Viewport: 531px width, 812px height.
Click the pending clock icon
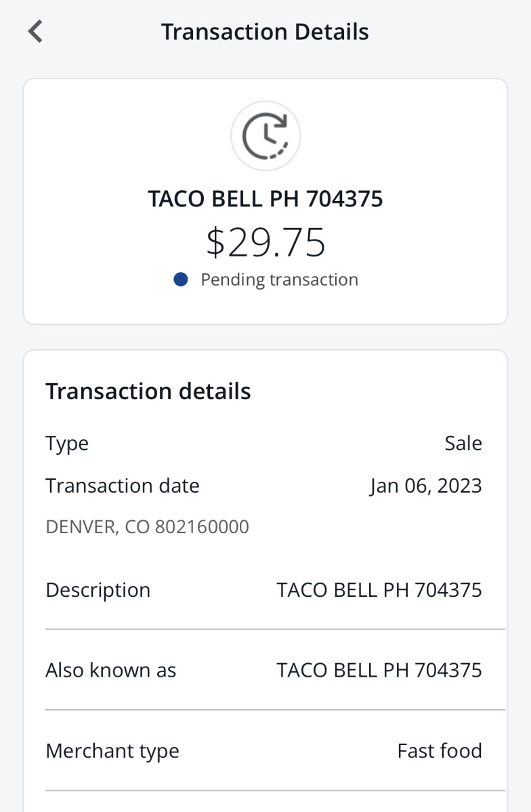265,136
